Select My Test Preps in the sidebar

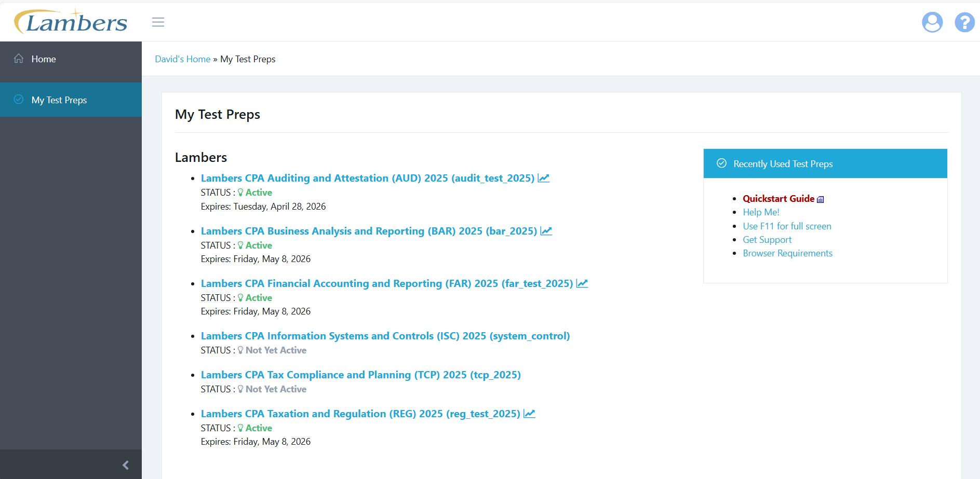tap(71, 100)
